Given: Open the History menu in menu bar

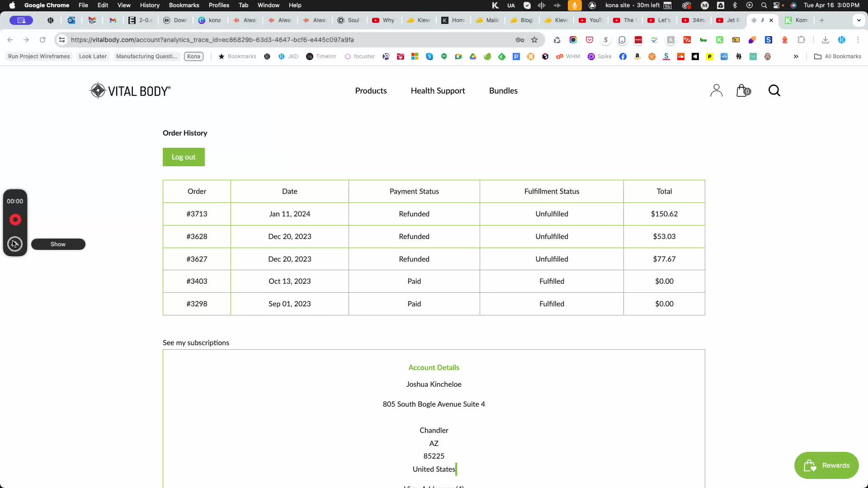Looking at the screenshot, I should click(x=150, y=5).
